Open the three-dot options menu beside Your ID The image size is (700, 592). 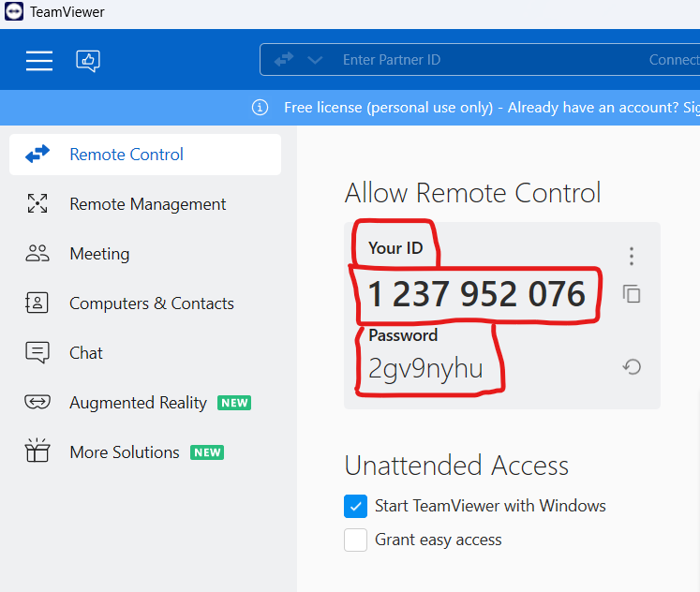(x=632, y=256)
